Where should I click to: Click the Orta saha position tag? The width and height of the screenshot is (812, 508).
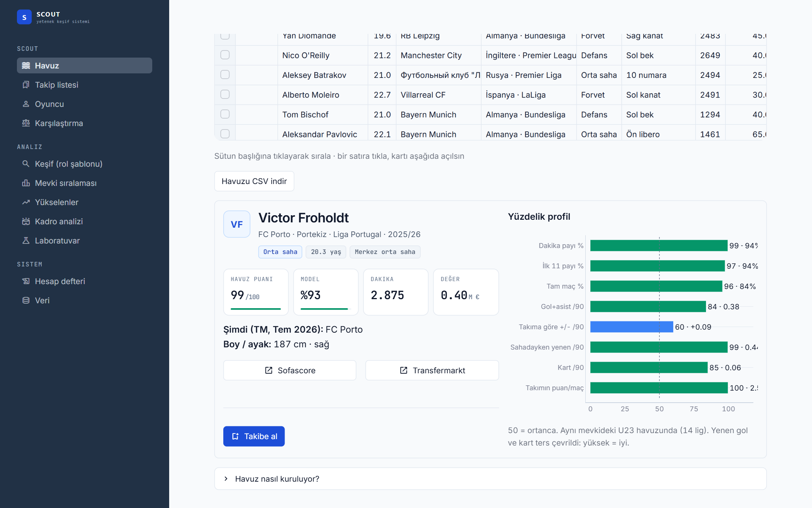point(280,252)
